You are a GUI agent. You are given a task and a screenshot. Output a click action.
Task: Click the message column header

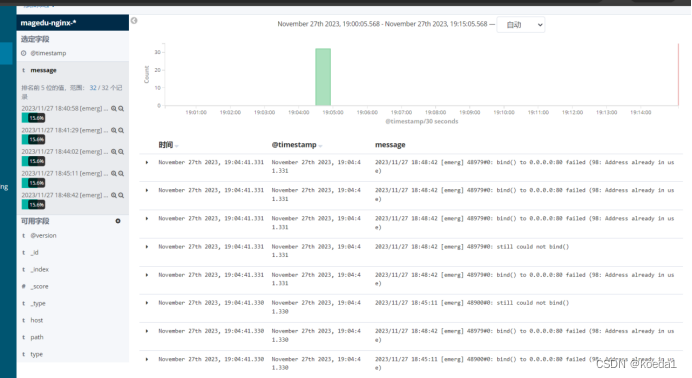[x=390, y=145]
